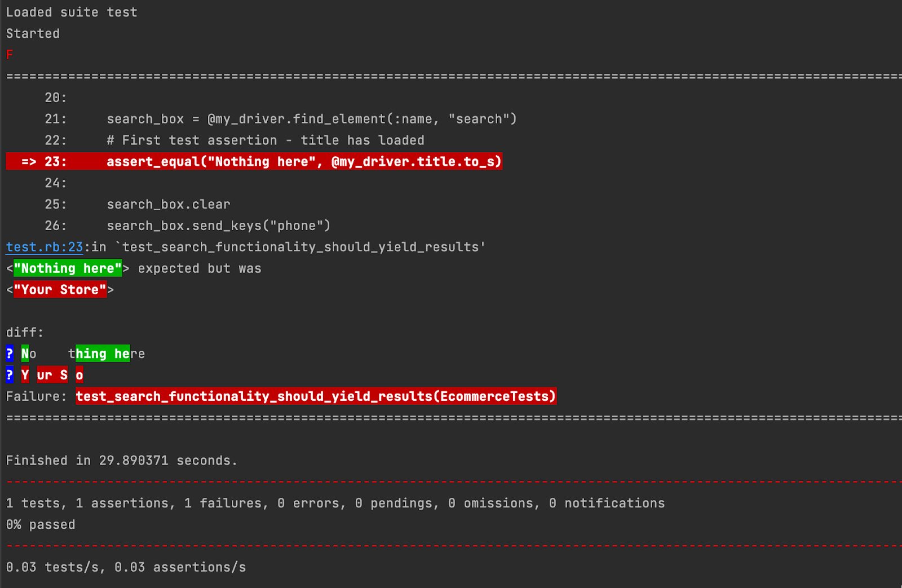
Task: Click the "Finished in 29.890371 seconds" line
Action: click(121, 461)
